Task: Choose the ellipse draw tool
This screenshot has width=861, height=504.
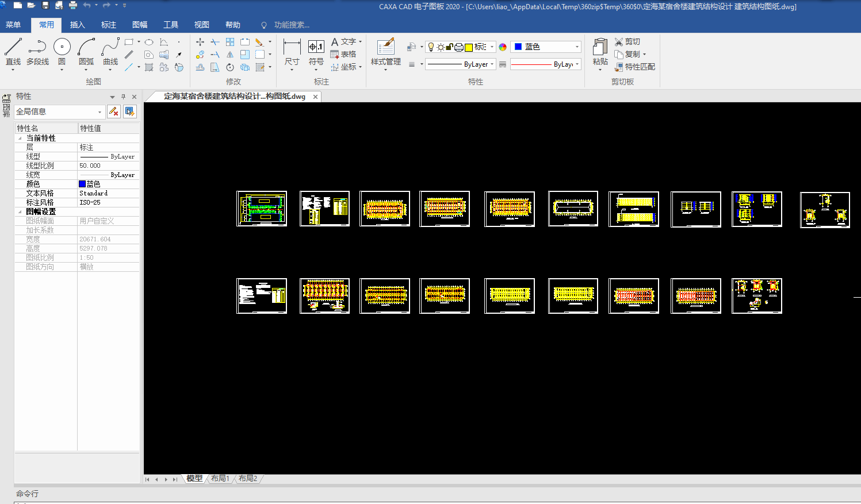Action: [149, 42]
